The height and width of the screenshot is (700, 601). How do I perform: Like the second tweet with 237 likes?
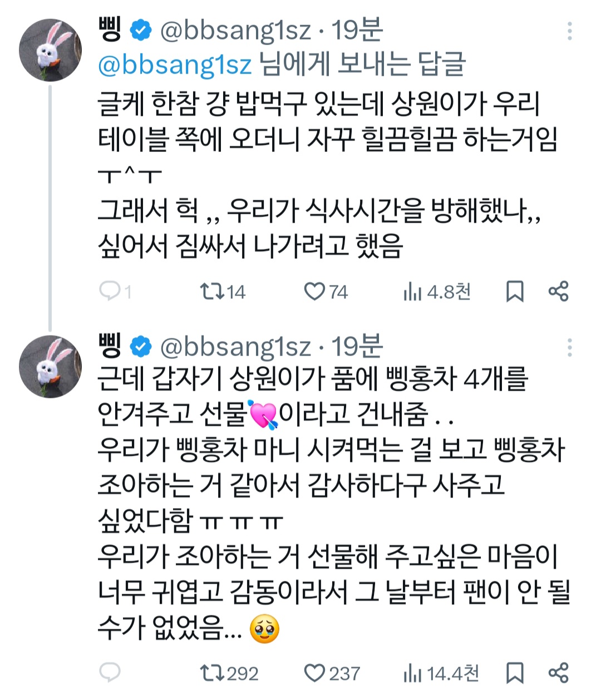[314, 673]
